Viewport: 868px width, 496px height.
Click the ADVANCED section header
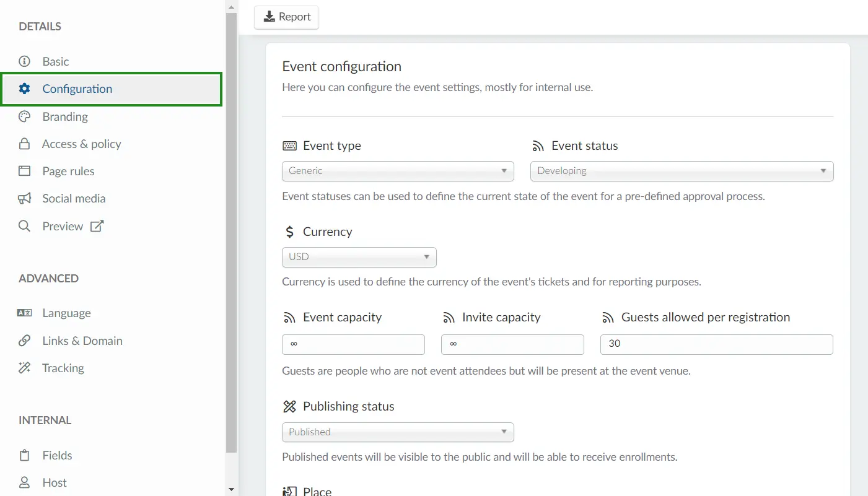click(x=48, y=278)
